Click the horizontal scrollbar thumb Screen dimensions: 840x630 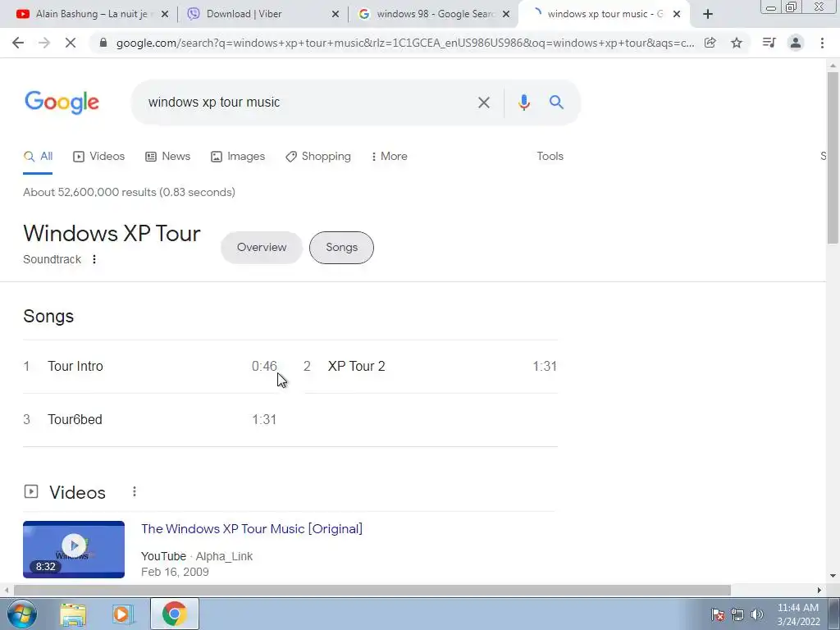372,590
